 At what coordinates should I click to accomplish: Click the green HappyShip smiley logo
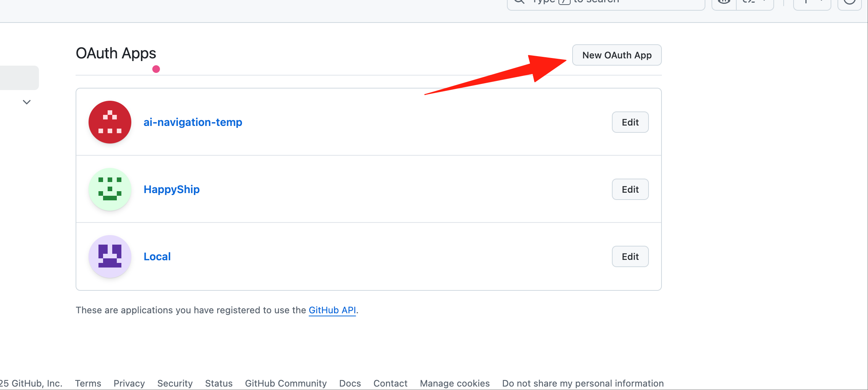point(110,189)
